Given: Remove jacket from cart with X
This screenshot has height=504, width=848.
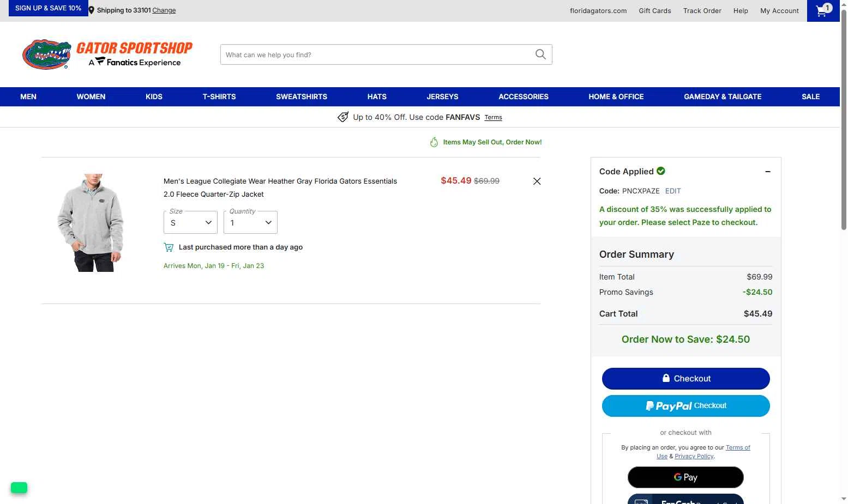Looking at the screenshot, I should point(537,181).
